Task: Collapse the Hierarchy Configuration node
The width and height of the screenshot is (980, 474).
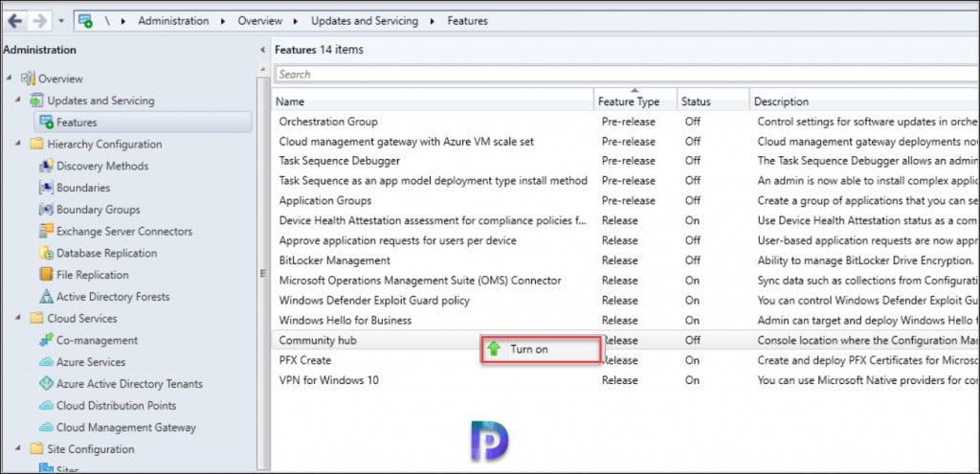Action: 19,144
